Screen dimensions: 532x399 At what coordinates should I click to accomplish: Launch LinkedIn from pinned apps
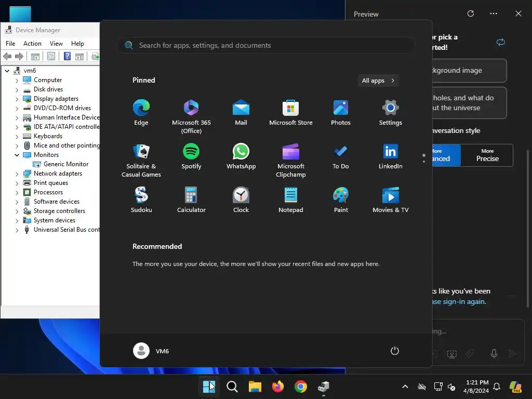[391, 156]
